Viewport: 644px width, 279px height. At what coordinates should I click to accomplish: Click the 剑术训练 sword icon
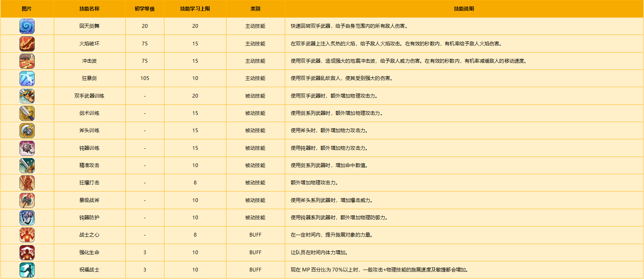27,113
